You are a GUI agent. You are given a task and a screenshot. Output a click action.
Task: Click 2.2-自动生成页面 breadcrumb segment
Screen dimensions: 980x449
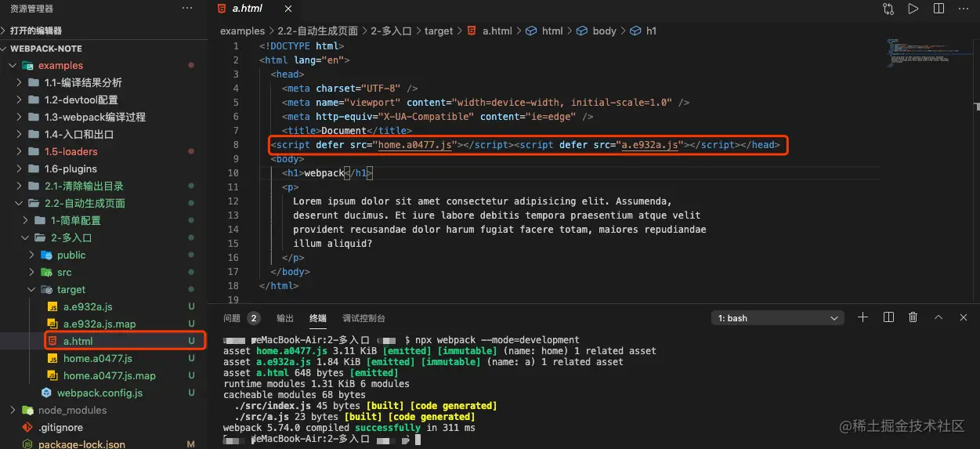[x=317, y=31]
